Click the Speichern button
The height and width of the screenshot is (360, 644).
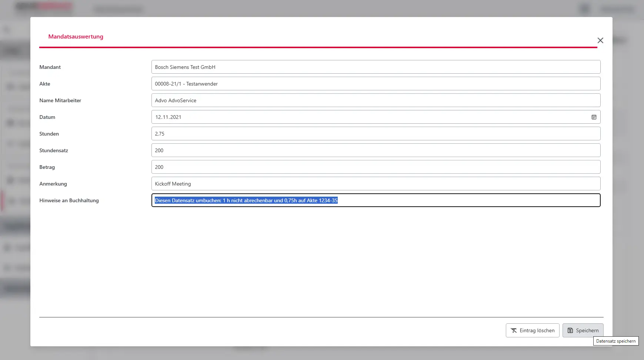tap(583, 330)
